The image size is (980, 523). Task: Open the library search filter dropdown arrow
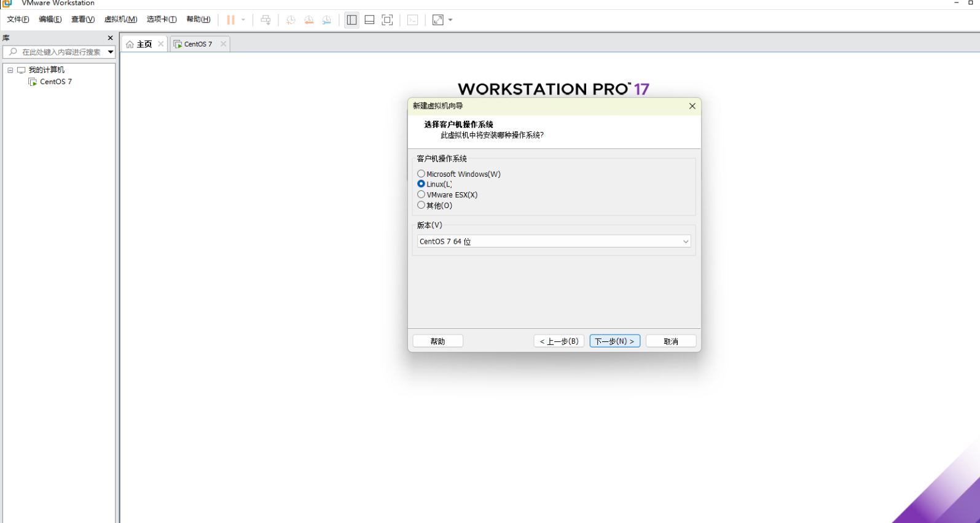(111, 52)
